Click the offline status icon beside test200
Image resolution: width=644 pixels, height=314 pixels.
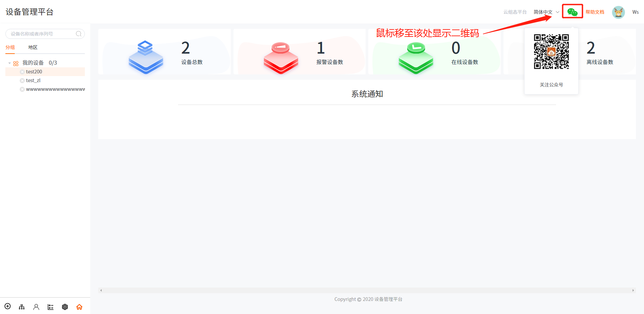pyautogui.click(x=22, y=72)
